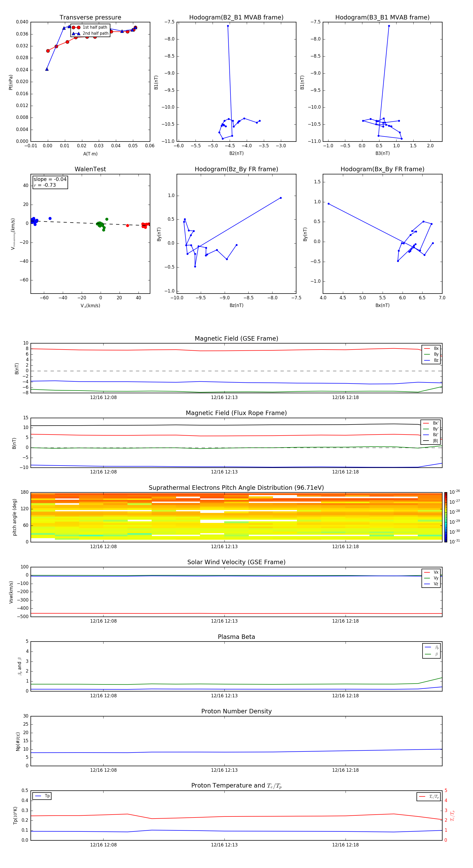Click the red Te/Tp right-axis label

pos(453,815)
